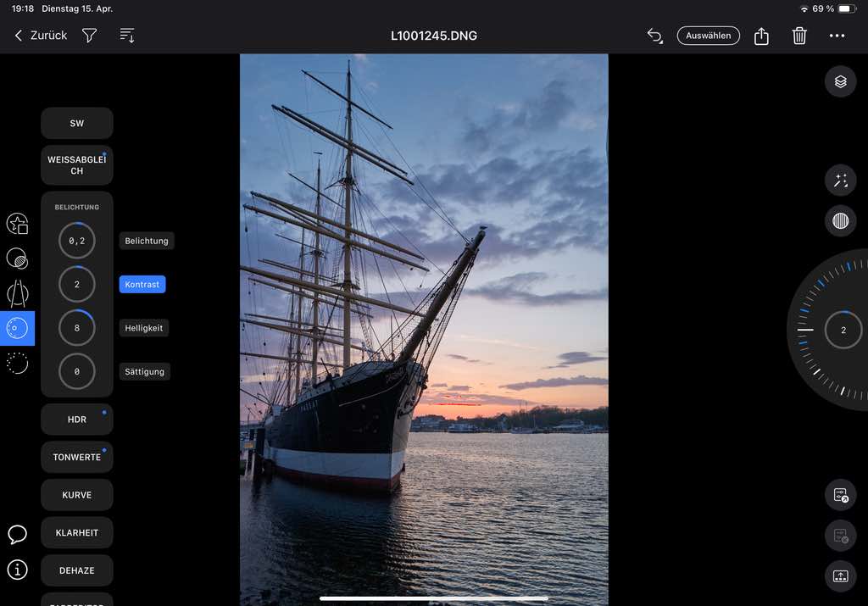The width and height of the screenshot is (868, 606).
Task: Open the filter funnel icon
Action: coord(89,36)
